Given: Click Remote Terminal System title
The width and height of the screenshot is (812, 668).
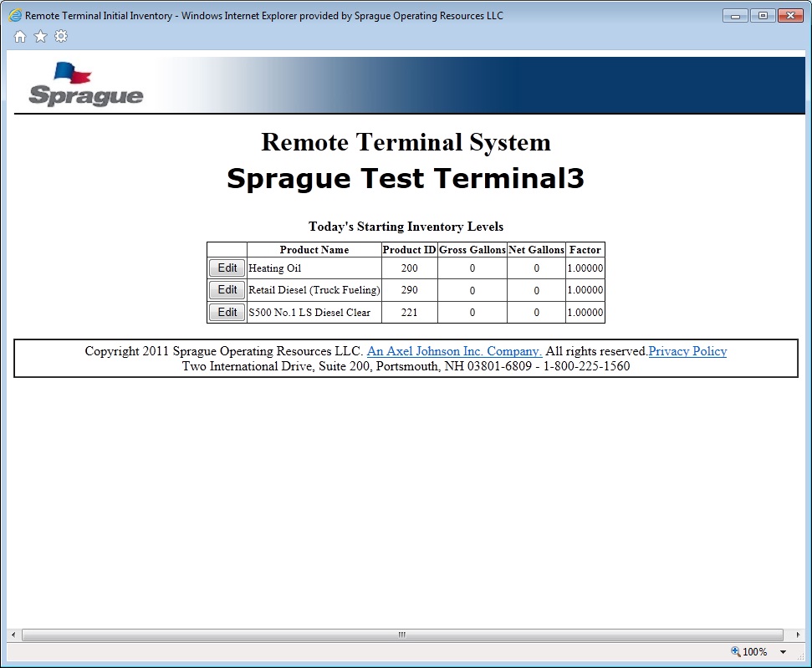Looking at the screenshot, I should tap(406, 142).
